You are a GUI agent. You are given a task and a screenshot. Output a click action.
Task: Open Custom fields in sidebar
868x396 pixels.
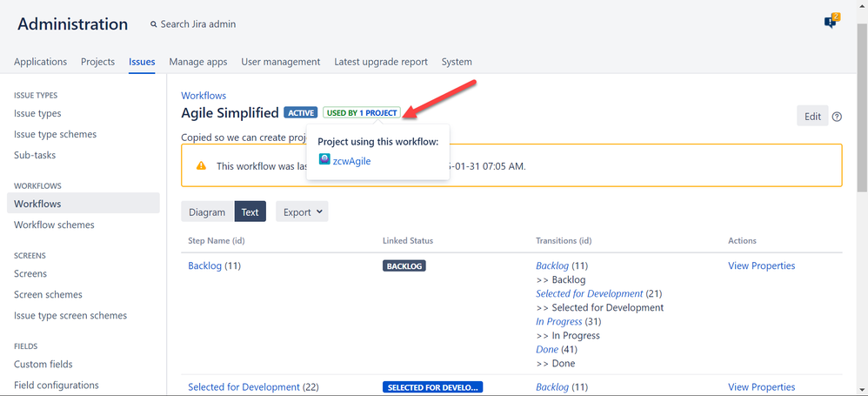click(43, 365)
